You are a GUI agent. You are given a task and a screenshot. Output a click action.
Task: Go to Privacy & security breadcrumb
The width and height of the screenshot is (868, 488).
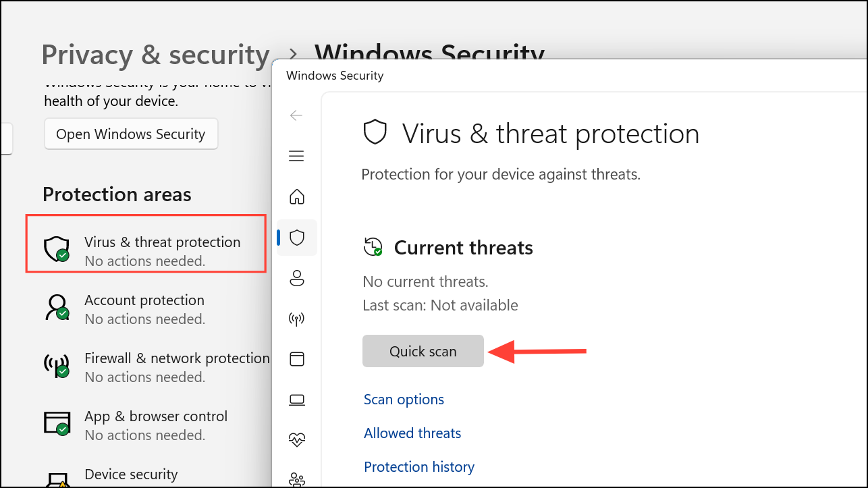155,55
